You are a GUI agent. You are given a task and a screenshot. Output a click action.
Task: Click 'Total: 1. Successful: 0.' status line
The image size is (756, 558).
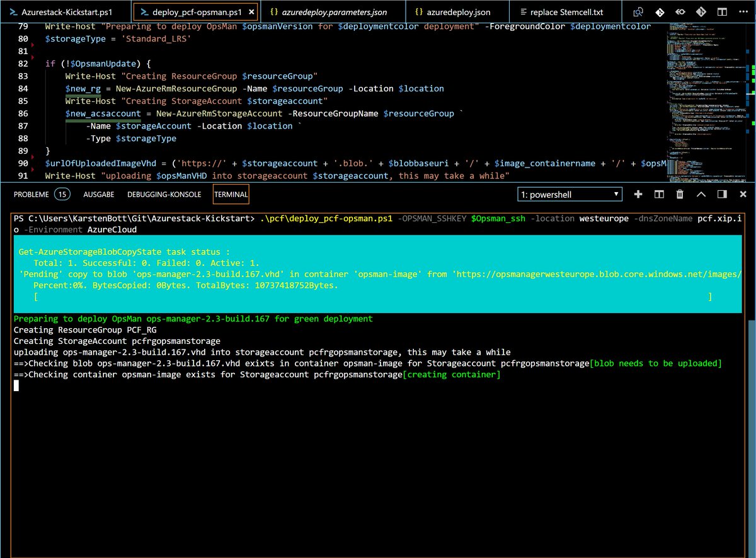pos(147,263)
